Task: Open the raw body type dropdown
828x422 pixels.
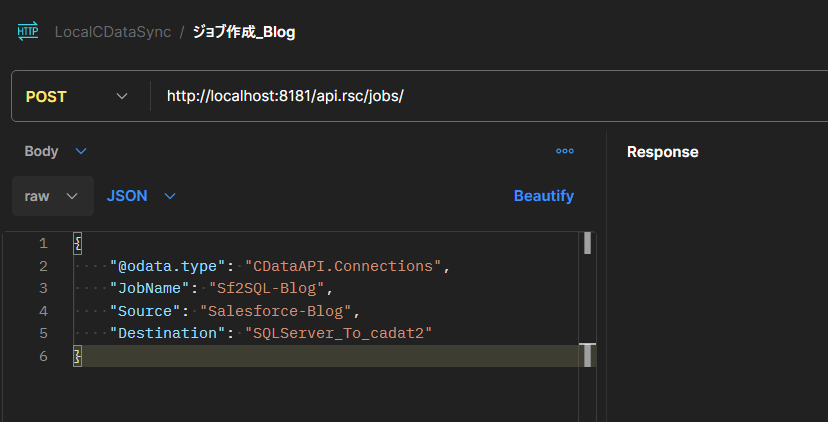Action: click(x=52, y=196)
